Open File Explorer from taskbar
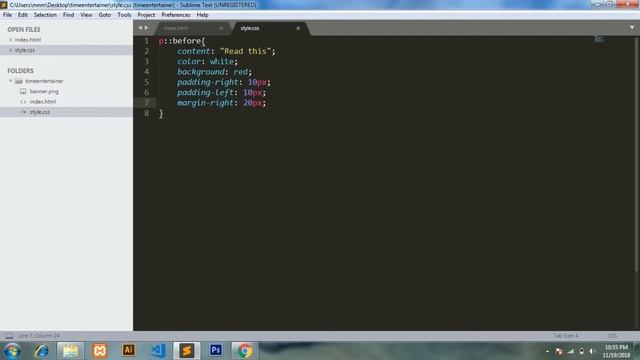 point(70,351)
